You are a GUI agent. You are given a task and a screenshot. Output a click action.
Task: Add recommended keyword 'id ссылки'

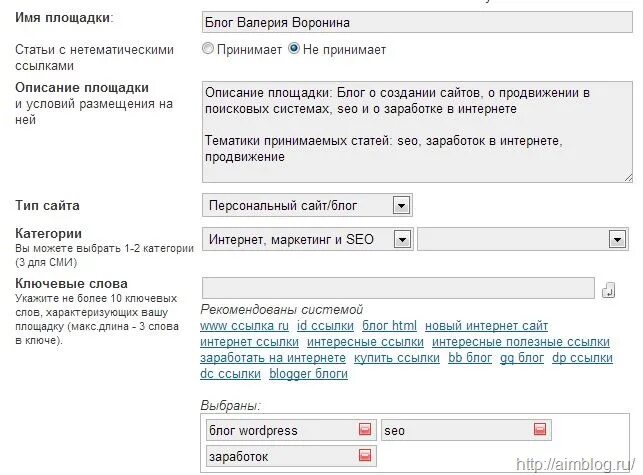325,326
